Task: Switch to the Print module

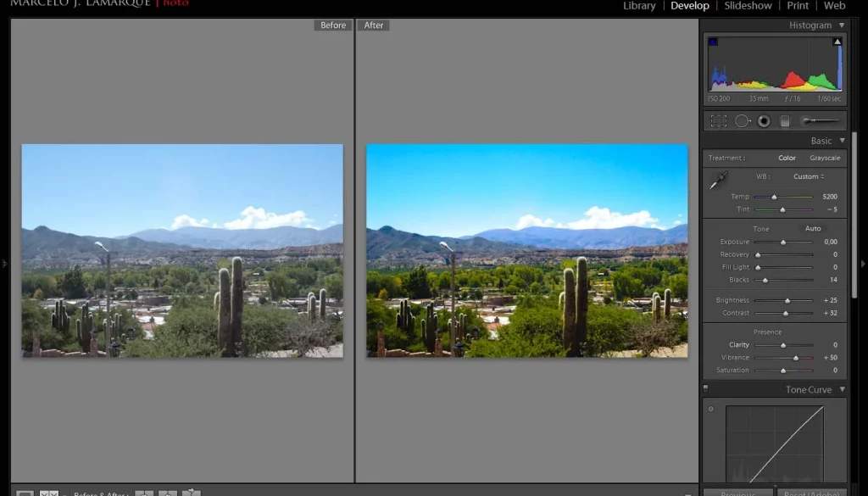Action: click(798, 6)
